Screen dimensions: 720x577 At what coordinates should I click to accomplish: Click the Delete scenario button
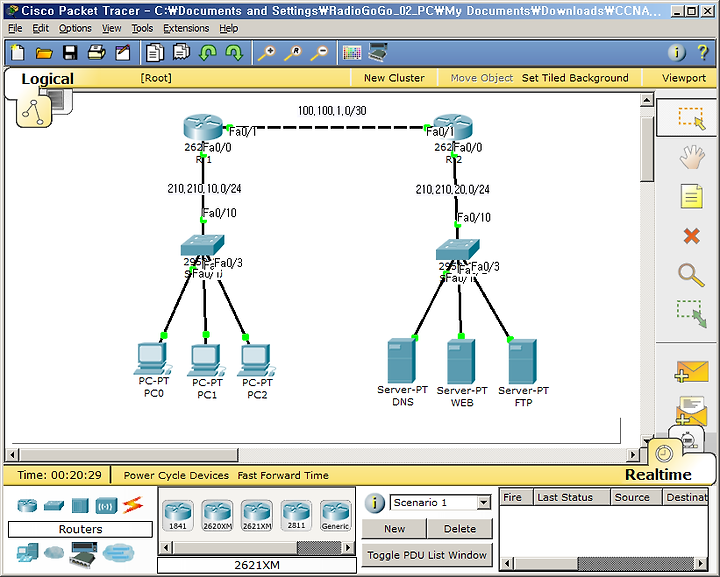(460, 529)
